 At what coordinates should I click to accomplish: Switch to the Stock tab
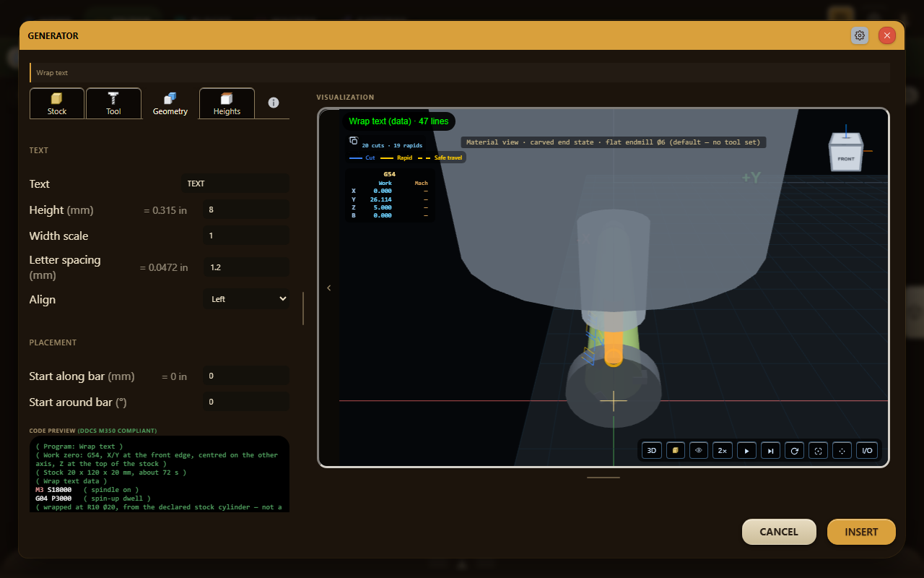(57, 103)
